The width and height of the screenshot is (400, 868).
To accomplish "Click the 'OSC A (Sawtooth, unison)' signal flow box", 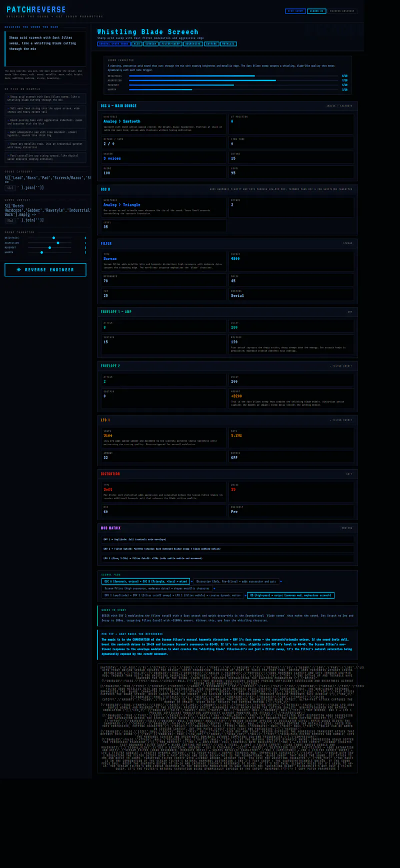I will (145, 582).
